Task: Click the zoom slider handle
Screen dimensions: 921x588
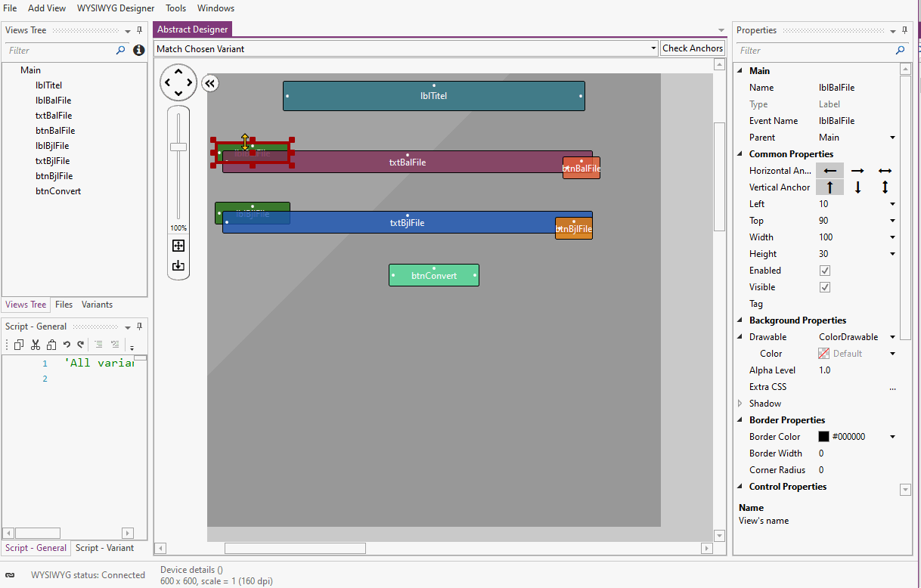Action: click(178, 147)
